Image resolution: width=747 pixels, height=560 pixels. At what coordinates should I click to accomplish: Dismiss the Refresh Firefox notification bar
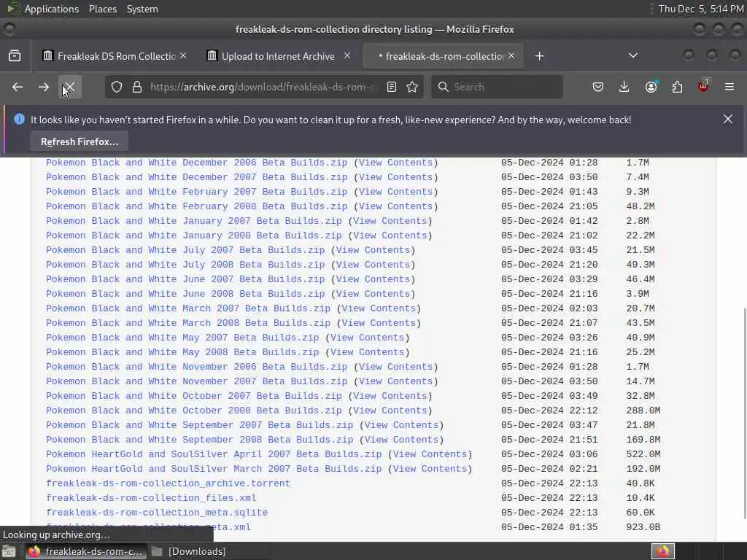click(x=728, y=119)
